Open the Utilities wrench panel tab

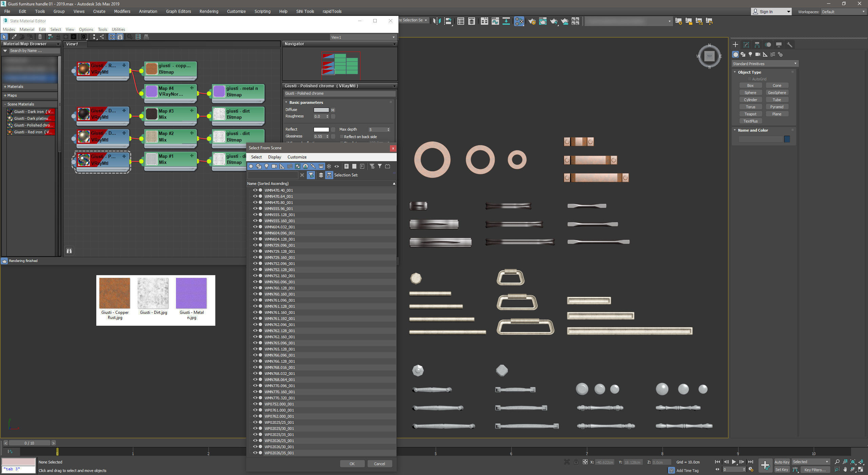789,45
